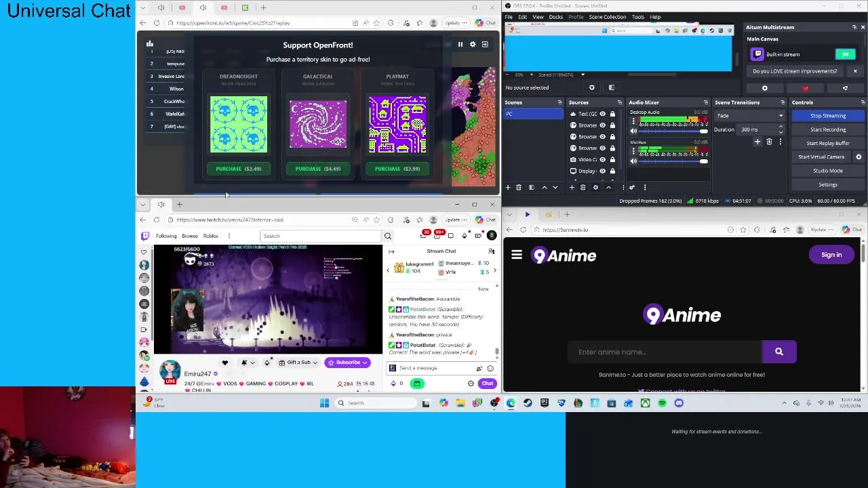Click Sign in on 9Anime
This screenshot has height=488, width=868.
[x=831, y=255]
